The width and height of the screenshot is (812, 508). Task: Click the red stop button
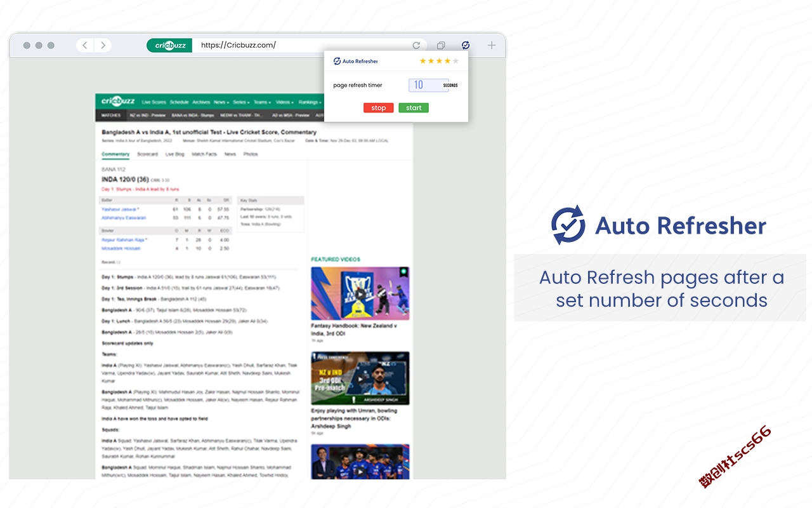pyautogui.click(x=379, y=108)
